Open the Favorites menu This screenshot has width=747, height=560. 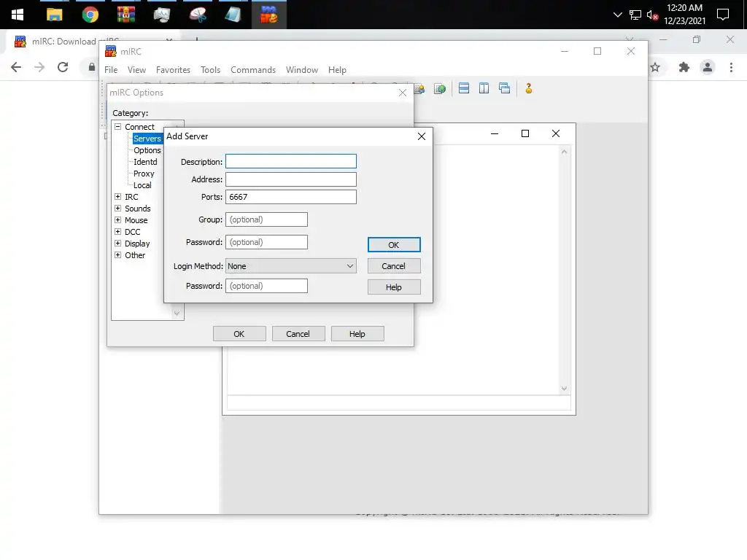coord(173,70)
